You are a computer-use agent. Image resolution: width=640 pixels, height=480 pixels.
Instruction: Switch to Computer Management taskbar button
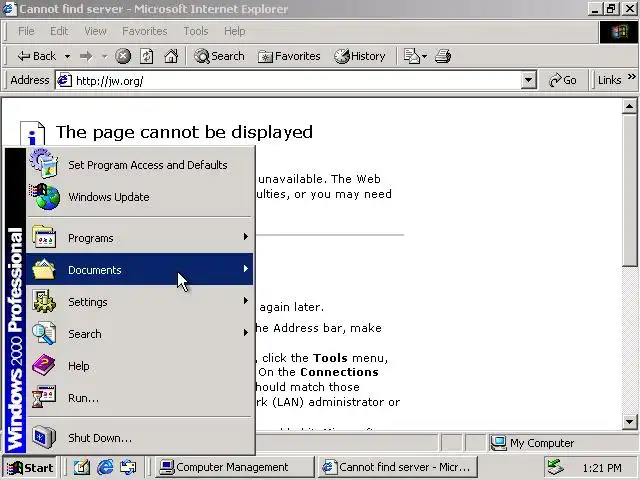coord(234,467)
